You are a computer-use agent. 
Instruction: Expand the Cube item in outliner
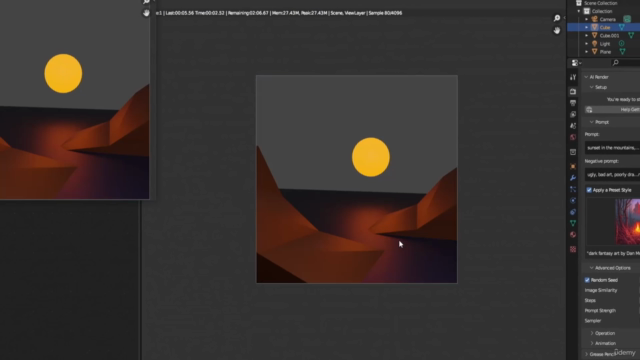(587, 27)
